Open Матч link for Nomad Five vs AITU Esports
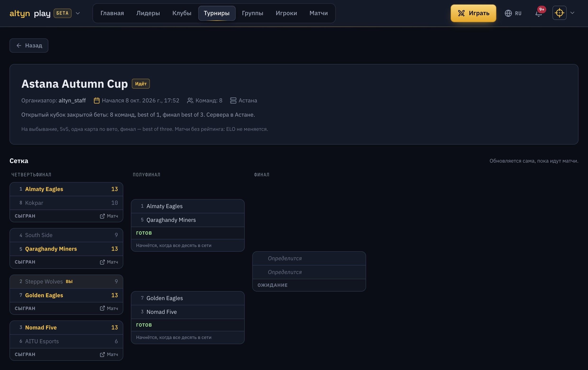This screenshot has width=588, height=370. tap(109, 354)
